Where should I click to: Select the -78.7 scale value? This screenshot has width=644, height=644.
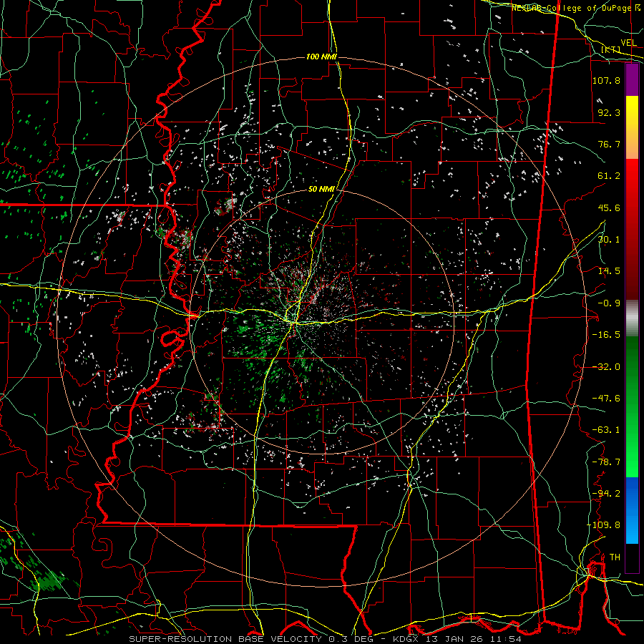click(x=606, y=462)
